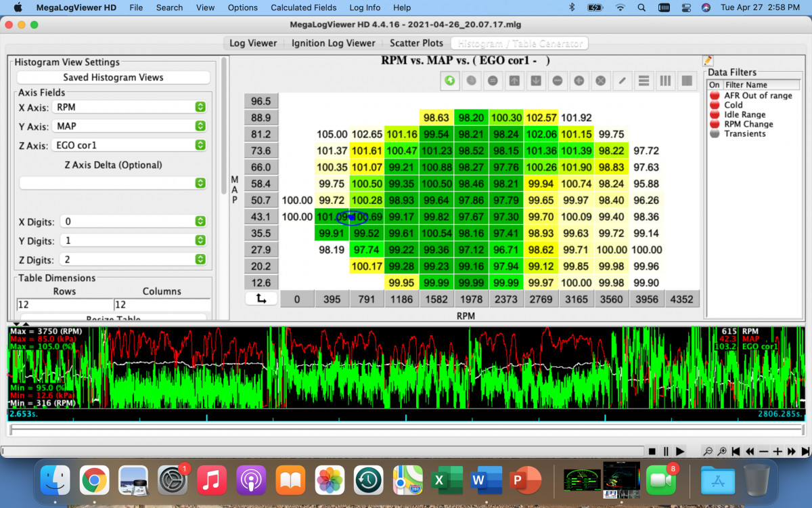Open the Calculated Fields menu
The height and width of the screenshot is (508, 812).
(303, 7)
